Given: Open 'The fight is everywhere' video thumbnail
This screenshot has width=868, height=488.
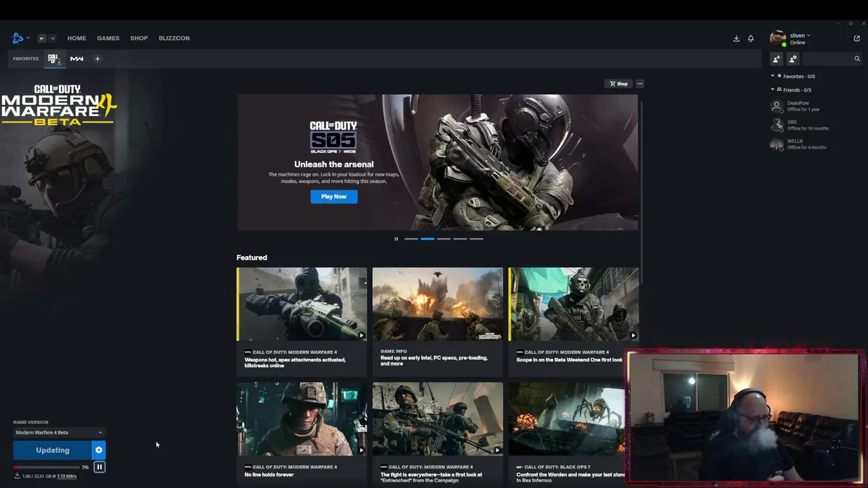Looking at the screenshot, I should 437,419.
